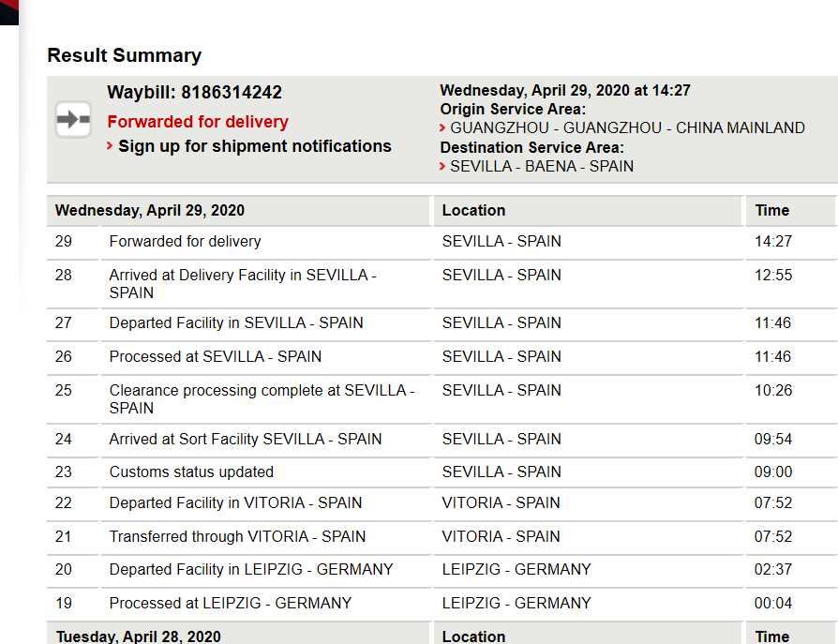Select Departed Facility in LEIPZIG - GERMANY row
Screen dimensions: 838x644
441,570
